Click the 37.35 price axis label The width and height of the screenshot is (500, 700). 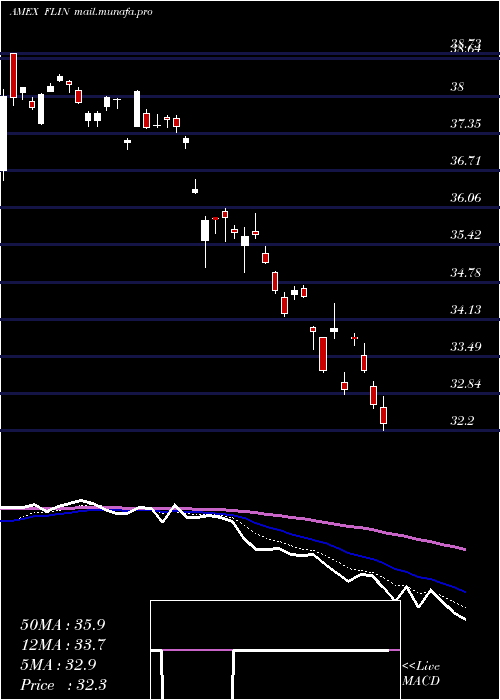coord(466,124)
